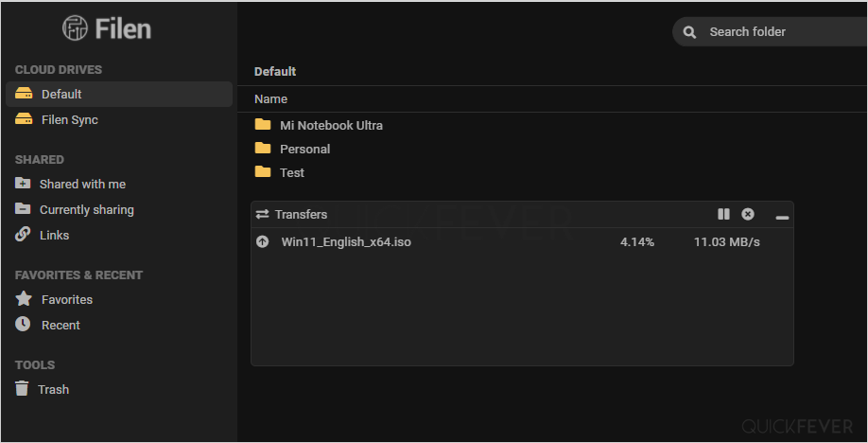Open Recent files
This screenshot has height=443, width=868.
(x=61, y=325)
